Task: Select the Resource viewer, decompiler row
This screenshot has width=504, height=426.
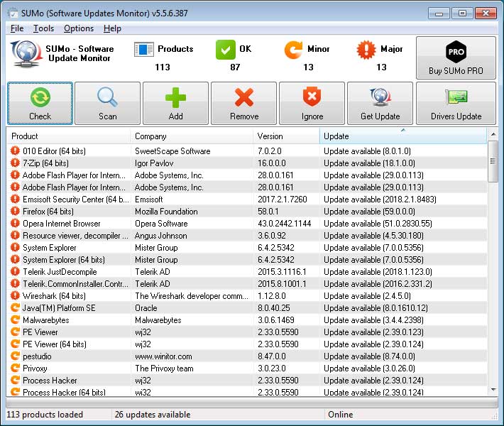Action: tap(246, 236)
